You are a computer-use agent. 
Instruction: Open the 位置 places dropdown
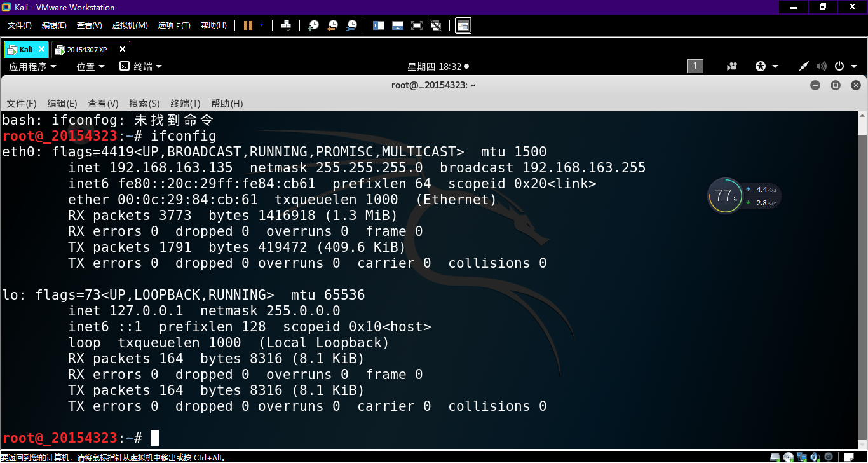[90, 66]
